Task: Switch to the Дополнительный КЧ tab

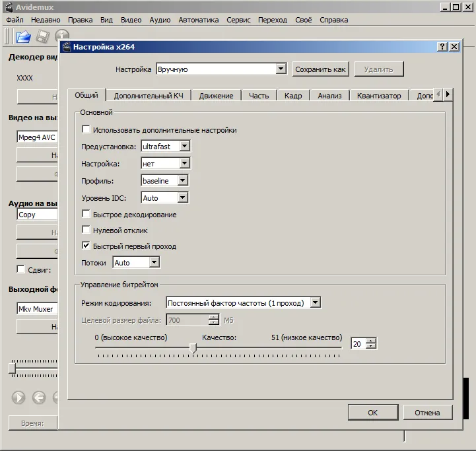Action: coord(149,96)
